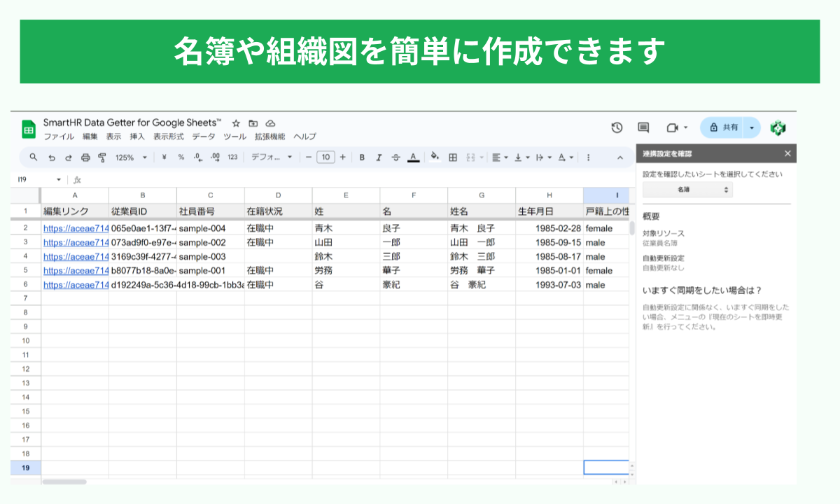Image resolution: width=840 pixels, height=504 pixels.
Task: Click the font size input field
Action: tap(325, 157)
